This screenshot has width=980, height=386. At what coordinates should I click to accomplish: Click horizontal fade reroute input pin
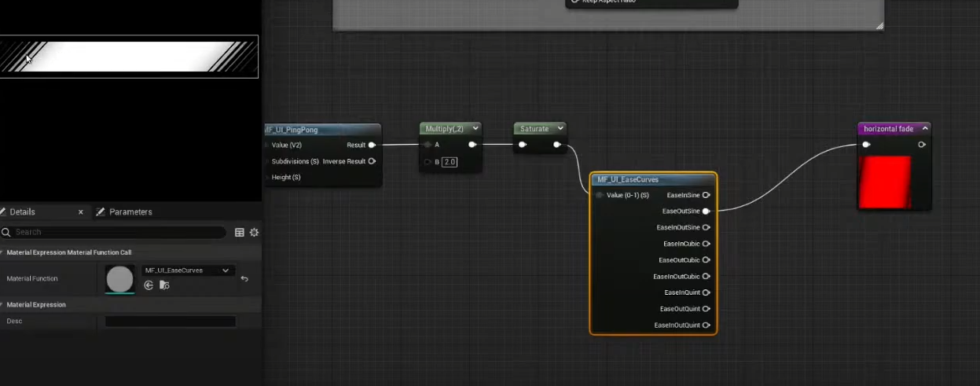coord(866,145)
